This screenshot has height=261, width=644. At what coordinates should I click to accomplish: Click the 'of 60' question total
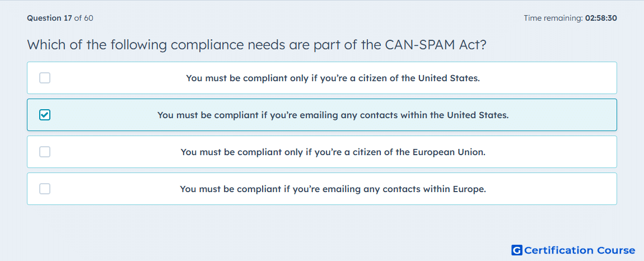[84, 18]
